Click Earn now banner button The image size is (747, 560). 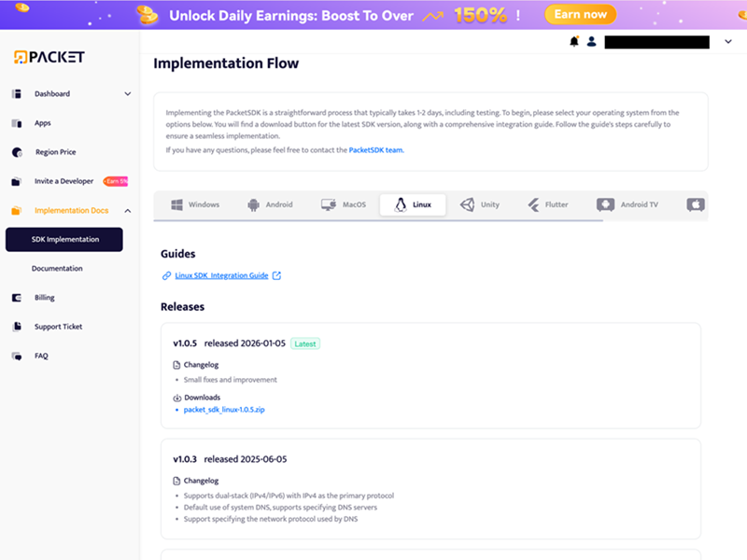[580, 14]
